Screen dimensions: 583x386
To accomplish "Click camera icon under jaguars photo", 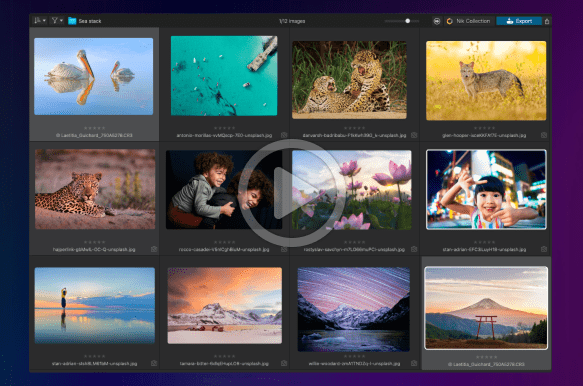I will [414, 135].
